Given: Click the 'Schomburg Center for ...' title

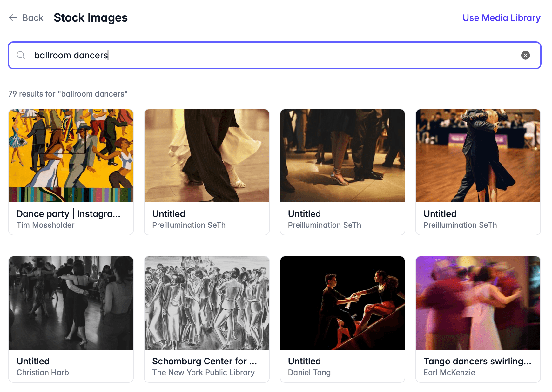Looking at the screenshot, I should point(204,361).
